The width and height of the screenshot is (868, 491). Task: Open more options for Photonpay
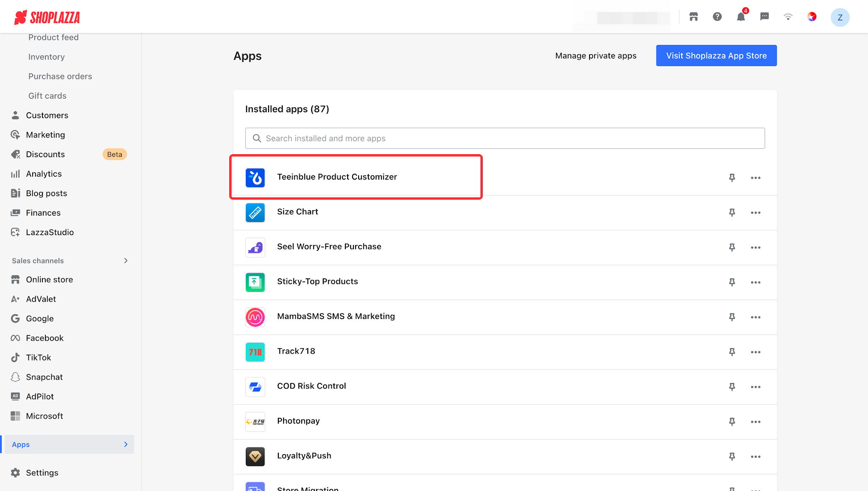coord(756,422)
